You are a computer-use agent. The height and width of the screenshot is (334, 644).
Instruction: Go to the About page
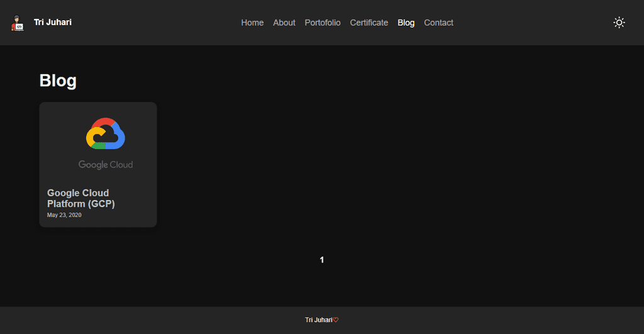coord(284,23)
